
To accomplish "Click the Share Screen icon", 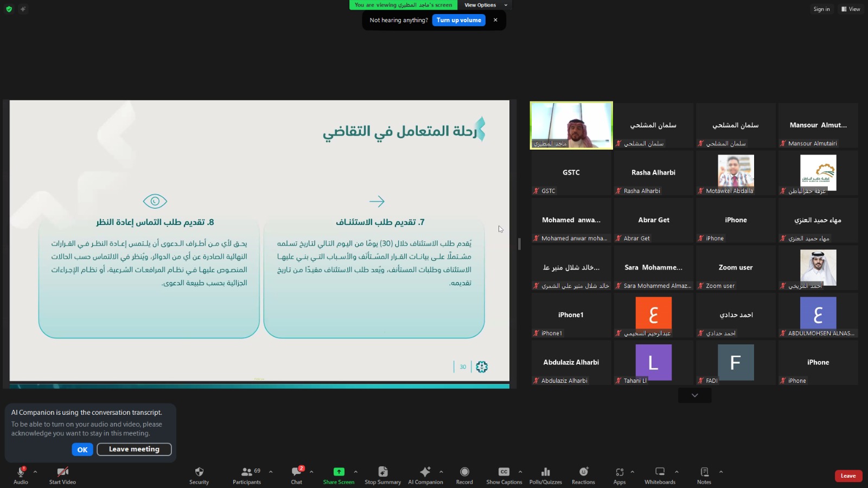I will pos(339,472).
